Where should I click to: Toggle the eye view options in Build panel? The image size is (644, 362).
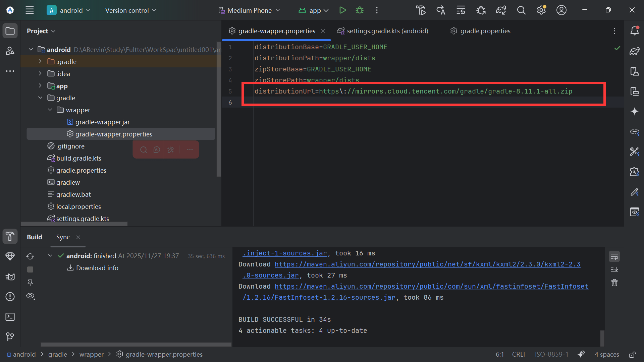(30, 296)
